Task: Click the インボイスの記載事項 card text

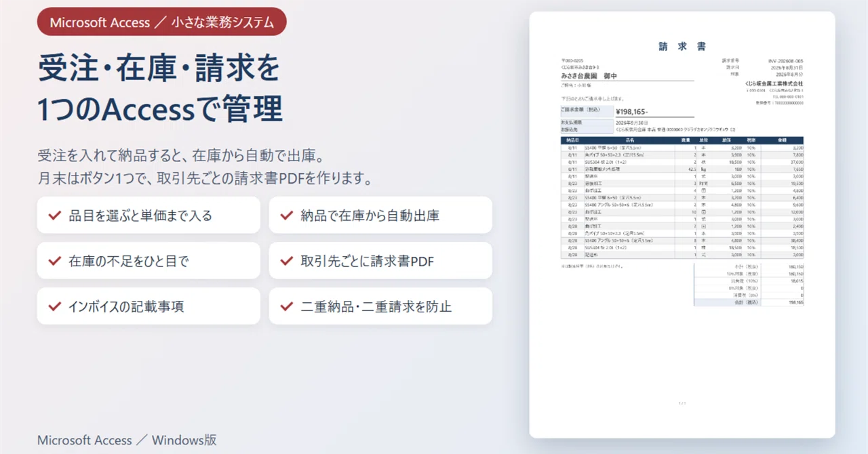Action: click(x=126, y=306)
